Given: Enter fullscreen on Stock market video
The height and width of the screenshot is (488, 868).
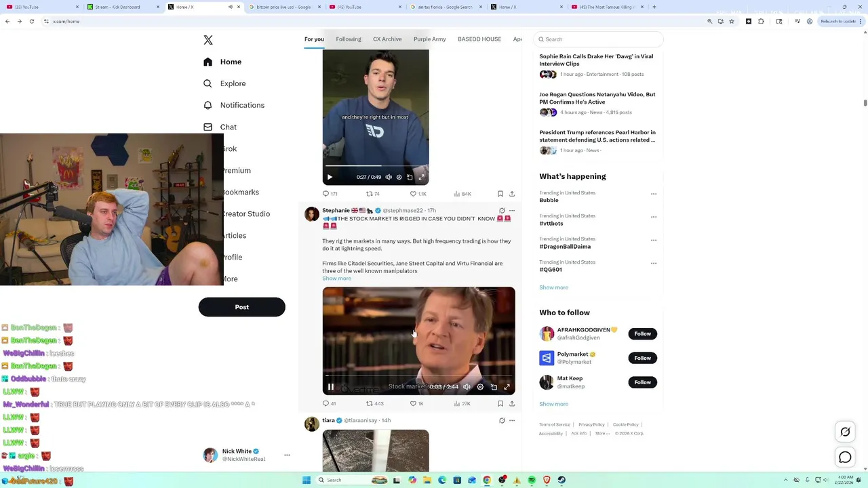Looking at the screenshot, I should (x=507, y=387).
